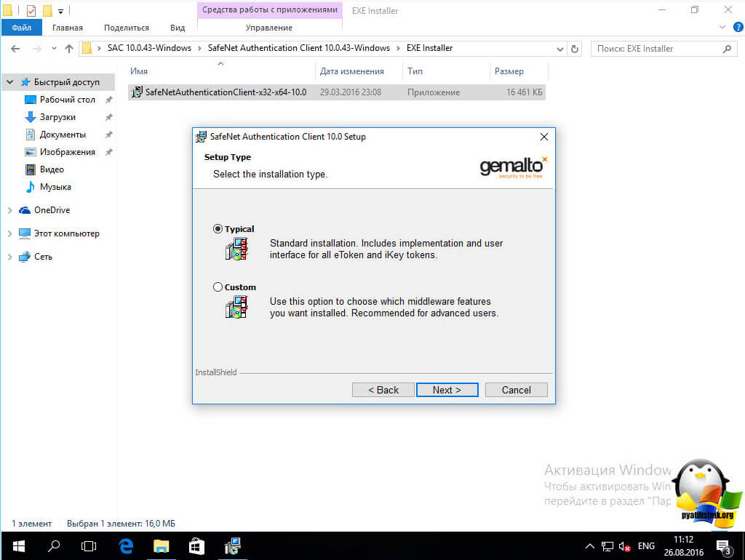Open the Управление ribbon tab
The width and height of the screenshot is (745, 560).
269,28
